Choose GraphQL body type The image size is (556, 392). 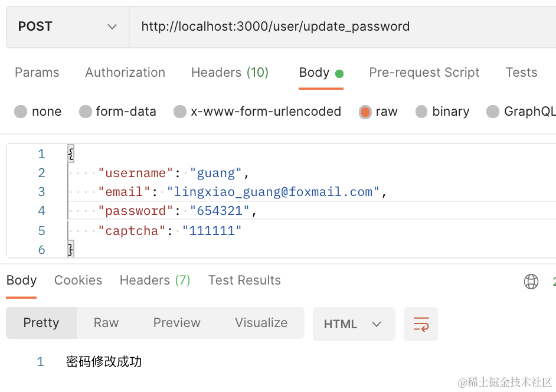[493, 112]
